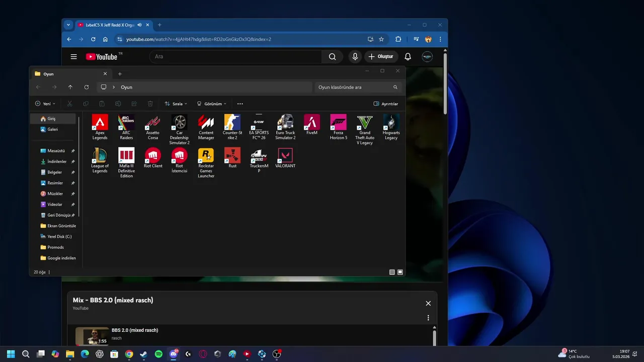Open the Chrome tab search dropdown arrow

[68, 25]
